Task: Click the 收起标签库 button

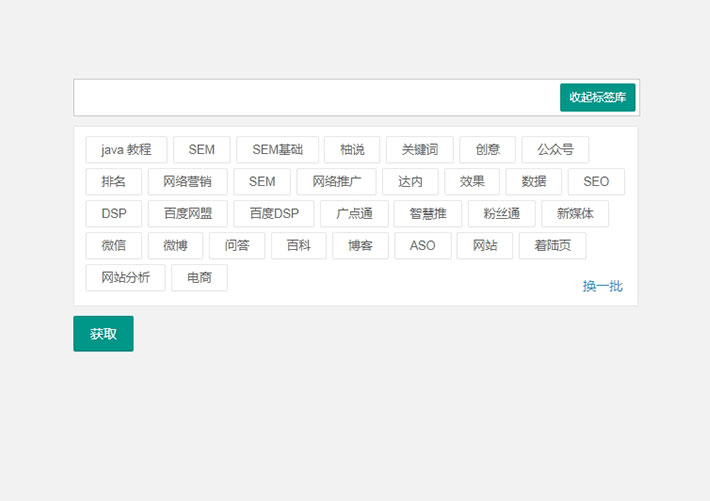Action: coord(597,97)
